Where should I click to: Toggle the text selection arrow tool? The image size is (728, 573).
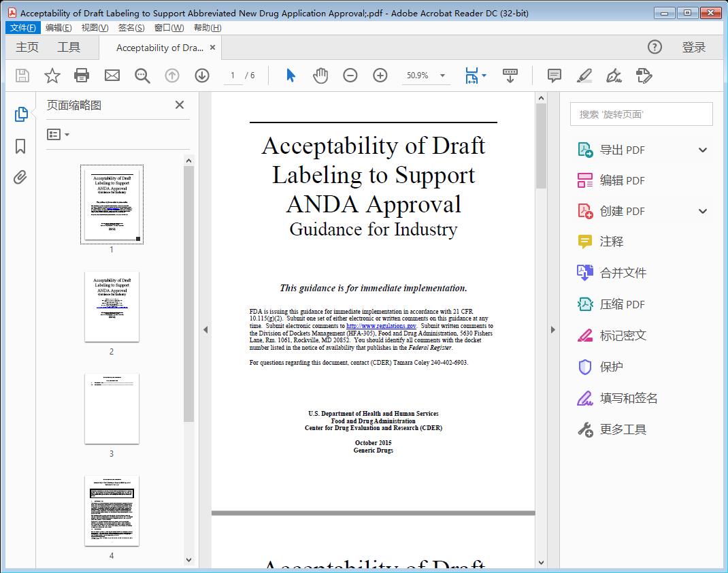pos(289,76)
